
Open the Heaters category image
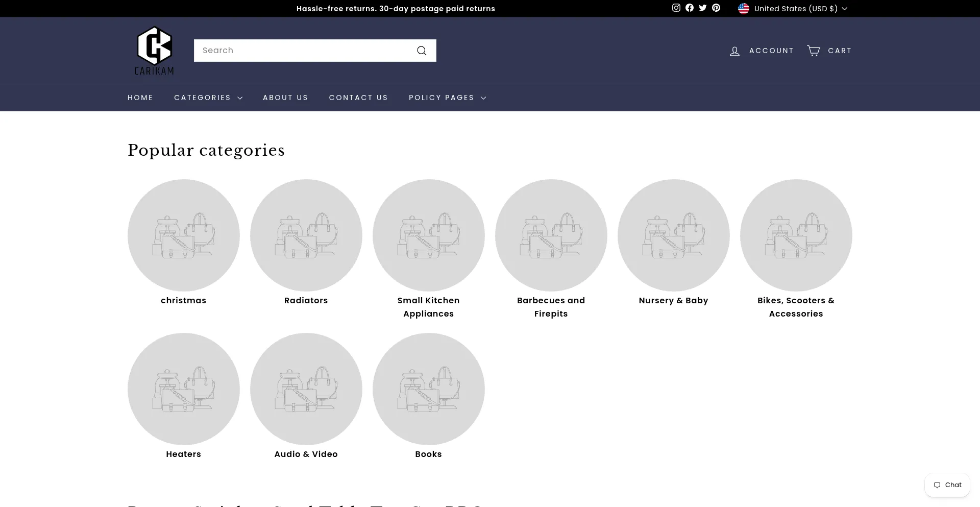pyautogui.click(x=184, y=389)
